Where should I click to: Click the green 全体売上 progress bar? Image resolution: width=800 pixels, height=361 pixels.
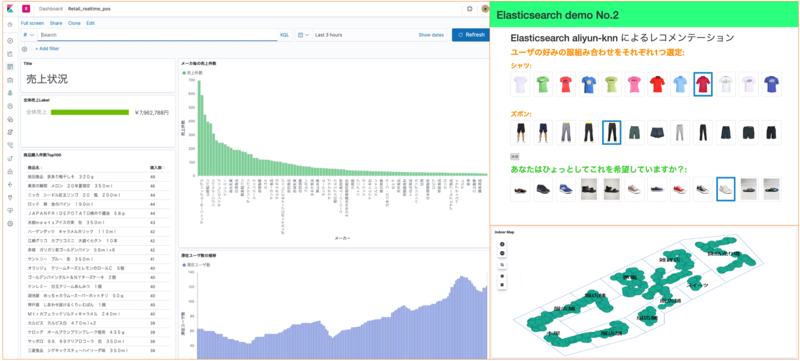tap(90, 112)
